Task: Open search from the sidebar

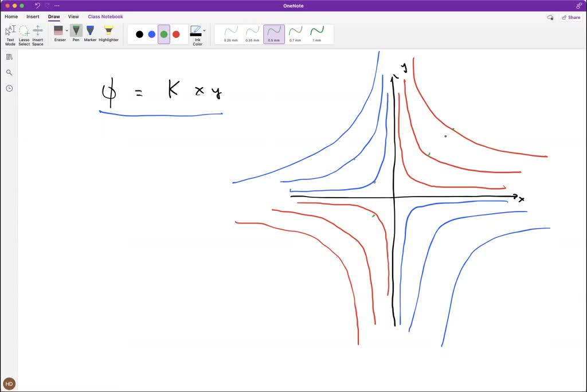Action: click(x=9, y=72)
